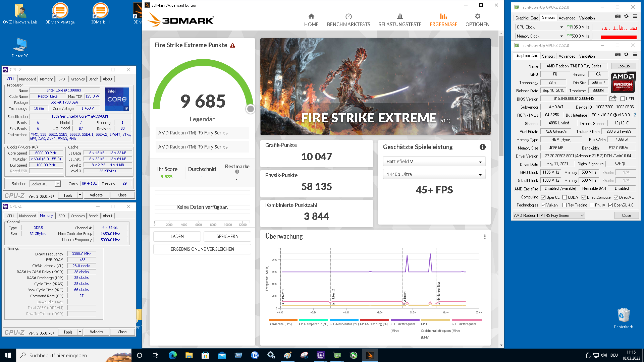This screenshot has height=362, width=644.
Task: Open File Explorer from the taskbar
Action: pos(189,355)
